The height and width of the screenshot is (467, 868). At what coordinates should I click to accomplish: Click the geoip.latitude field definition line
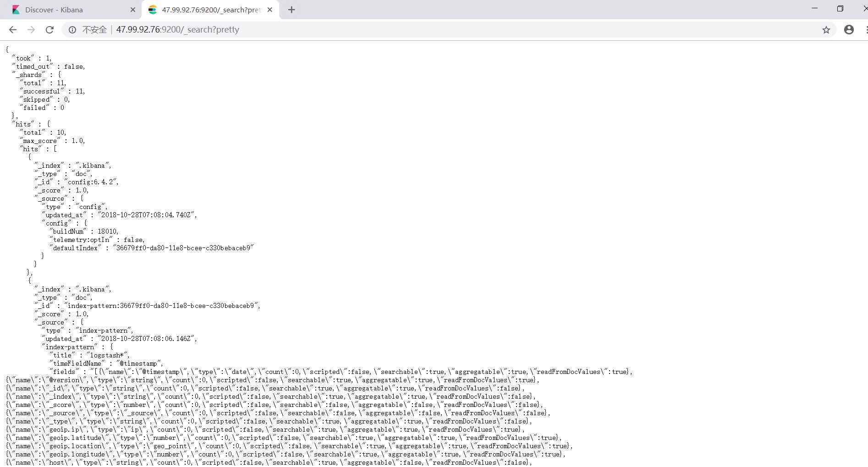click(284, 438)
